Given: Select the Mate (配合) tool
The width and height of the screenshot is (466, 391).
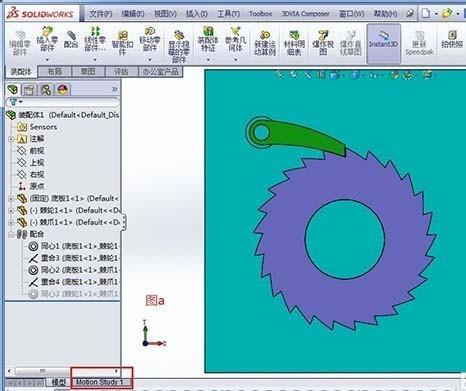Looking at the screenshot, I should (71, 39).
